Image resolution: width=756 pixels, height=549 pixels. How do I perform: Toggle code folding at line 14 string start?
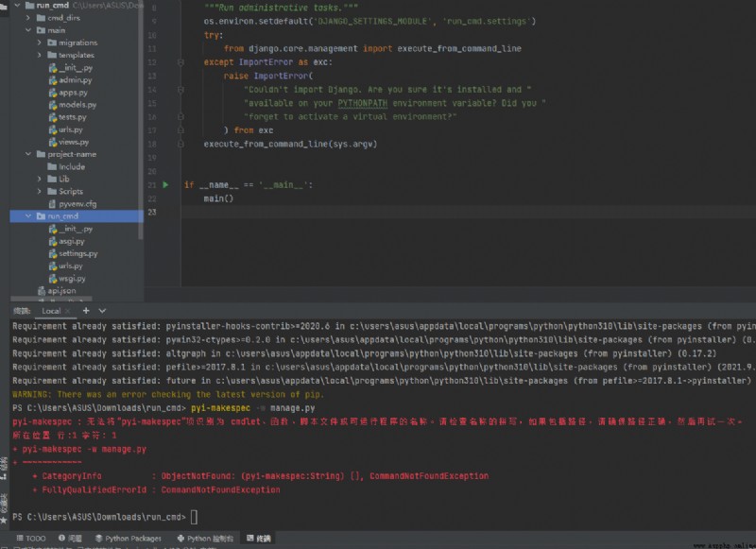coord(180,90)
